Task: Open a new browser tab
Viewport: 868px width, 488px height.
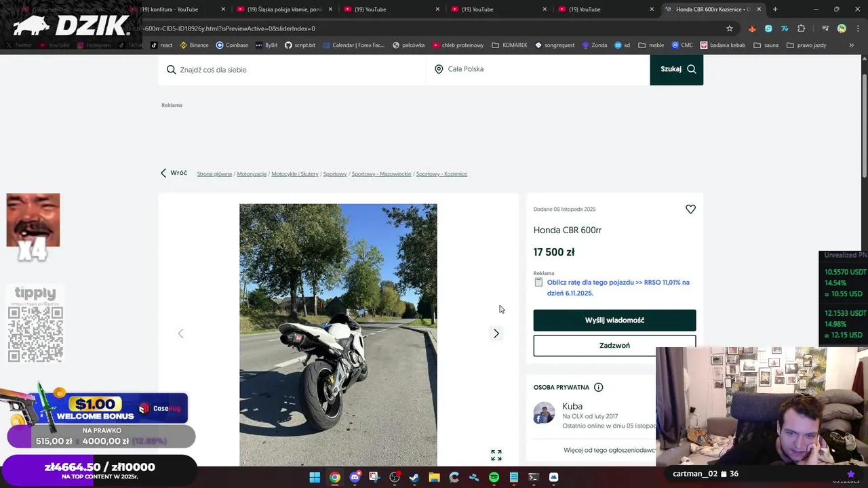Action: tap(775, 9)
